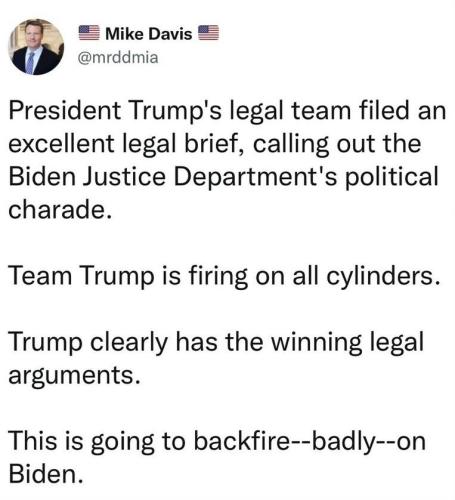Click the phrase "excellent legal brief"
The width and height of the screenshot is (455, 500).
[x=128, y=144]
